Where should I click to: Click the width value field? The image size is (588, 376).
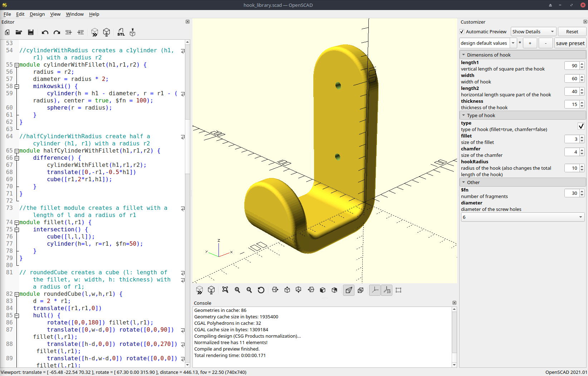coord(572,78)
